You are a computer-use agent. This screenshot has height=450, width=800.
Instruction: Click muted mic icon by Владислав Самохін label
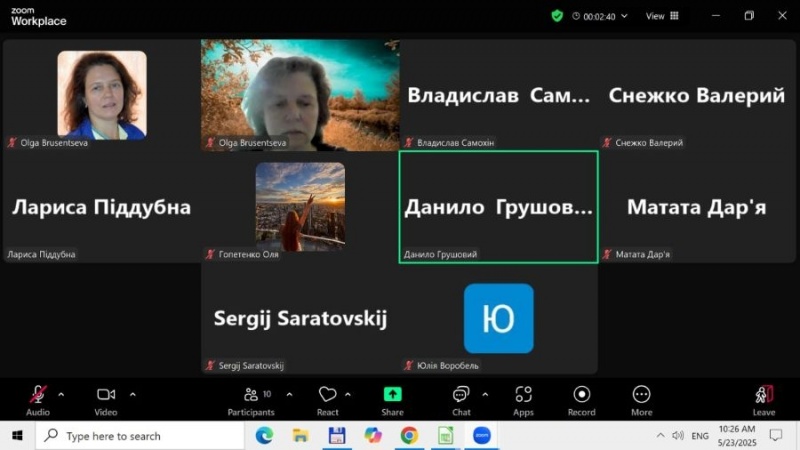click(409, 143)
